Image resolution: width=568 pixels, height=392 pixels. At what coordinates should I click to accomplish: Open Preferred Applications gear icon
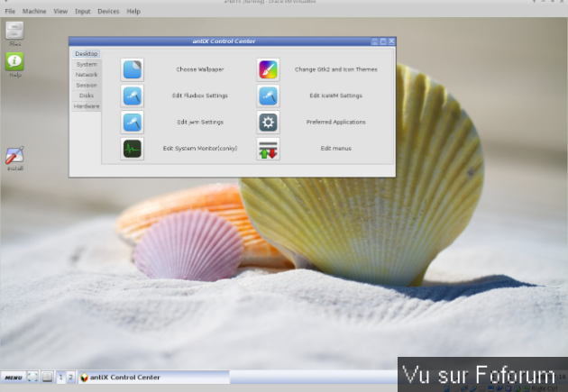tap(268, 122)
